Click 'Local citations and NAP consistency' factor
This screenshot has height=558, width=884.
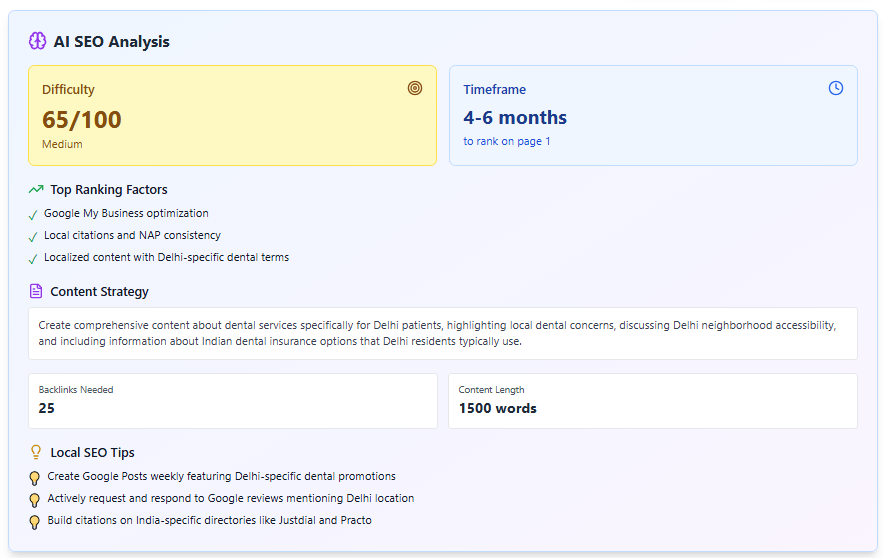tap(132, 235)
